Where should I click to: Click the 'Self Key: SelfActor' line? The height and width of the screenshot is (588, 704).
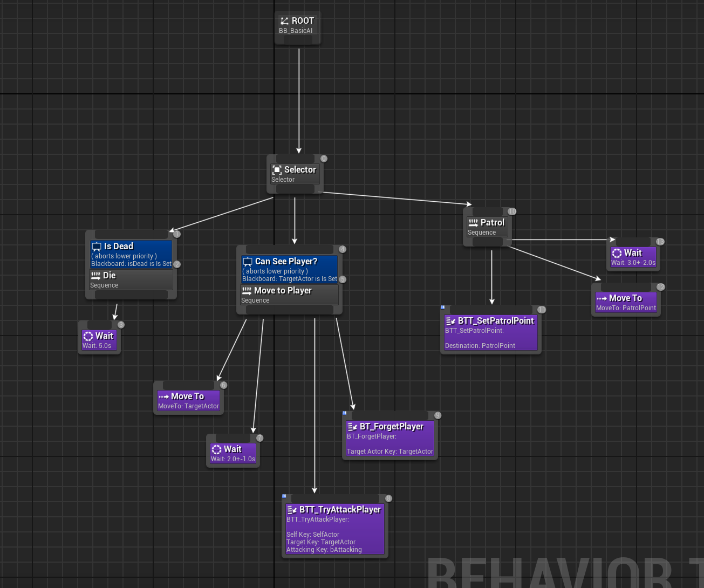coord(313,535)
